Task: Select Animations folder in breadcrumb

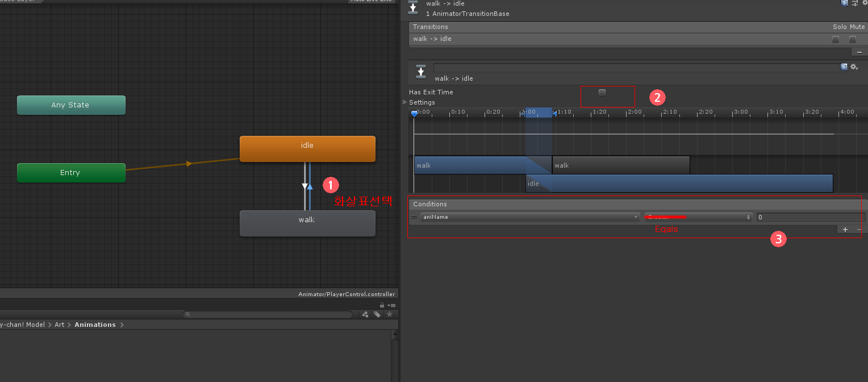Action: (95, 325)
